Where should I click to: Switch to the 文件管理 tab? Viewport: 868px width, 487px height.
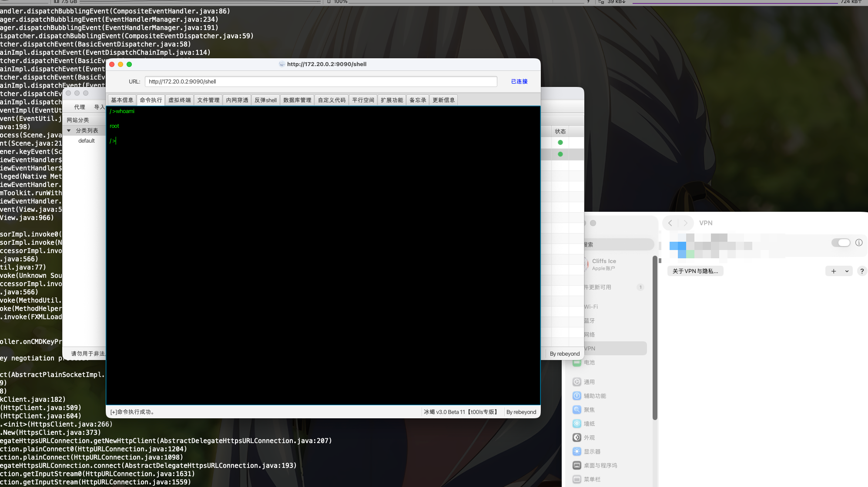click(208, 100)
